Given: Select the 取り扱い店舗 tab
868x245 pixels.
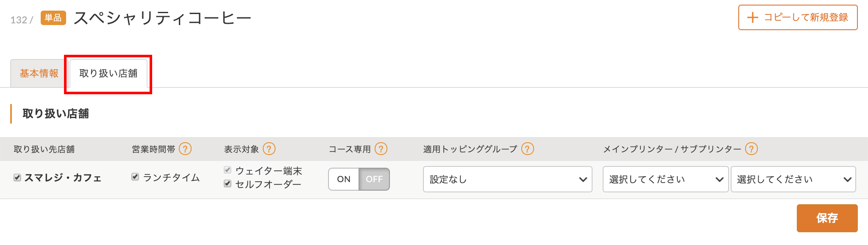Looking at the screenshot, I should (x=108, y=73).
